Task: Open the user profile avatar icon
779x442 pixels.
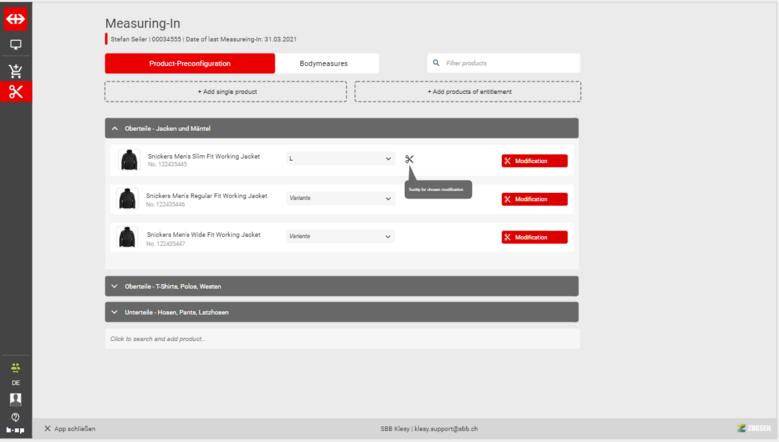Action: pos(15,399)
